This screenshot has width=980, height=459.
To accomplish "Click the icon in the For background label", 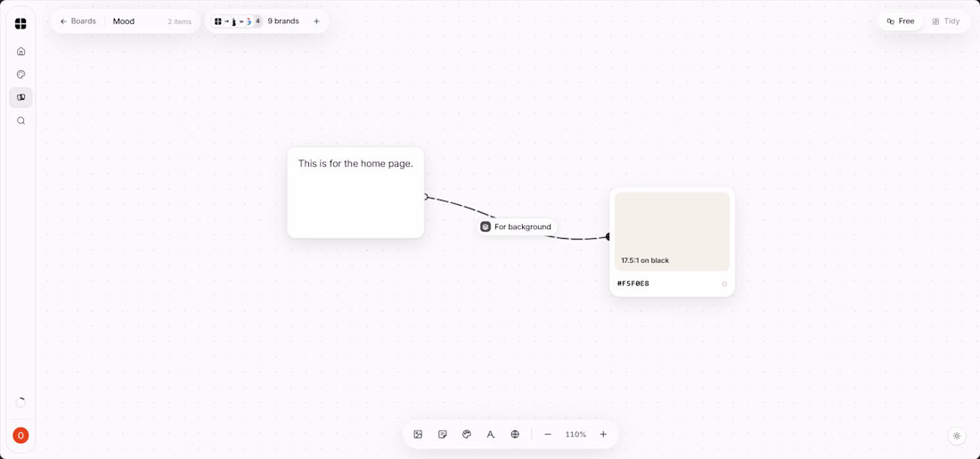I will [x=486, y=227].
